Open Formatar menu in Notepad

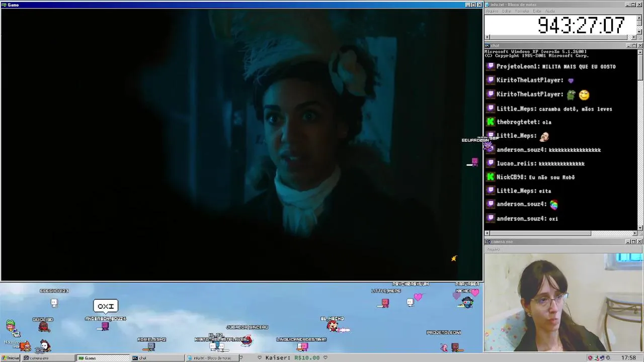tap(522, 11)
